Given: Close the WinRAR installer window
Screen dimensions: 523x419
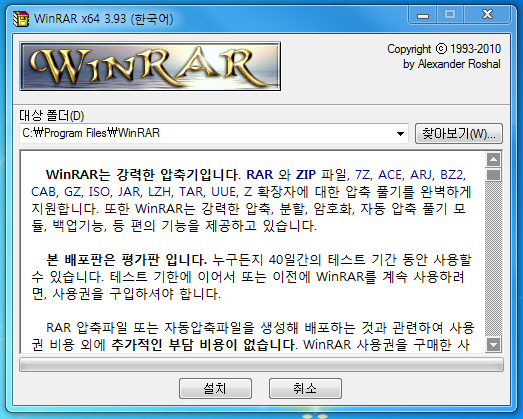Looking at the screenshot, I should (487, 15).
